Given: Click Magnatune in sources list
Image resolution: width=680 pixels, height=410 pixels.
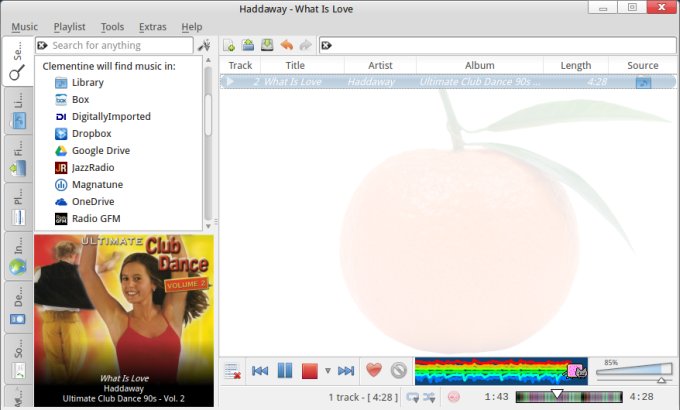Looking at the screenshot, I should [89, 184].
